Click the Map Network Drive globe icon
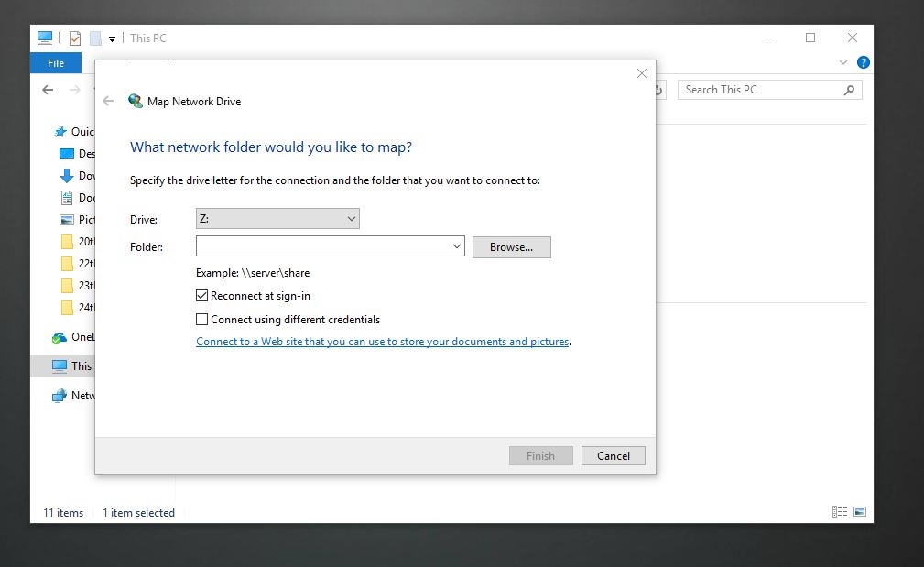Viewport: 924px width, 567px height. [x=135, y=101]
